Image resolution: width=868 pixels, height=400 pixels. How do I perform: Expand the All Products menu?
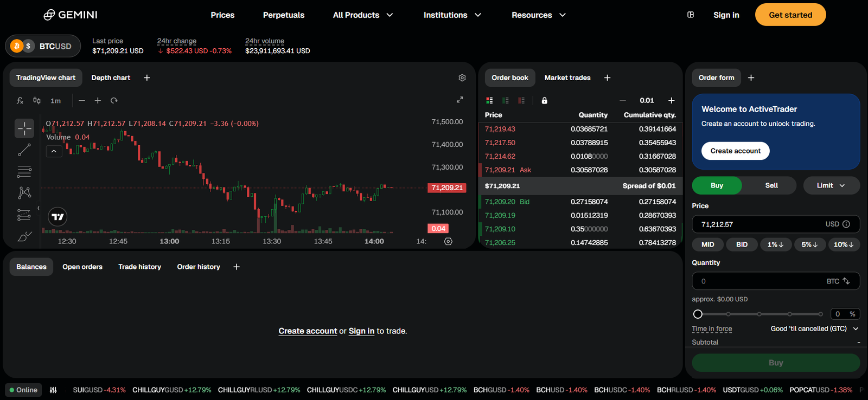[x=363, y=15]
